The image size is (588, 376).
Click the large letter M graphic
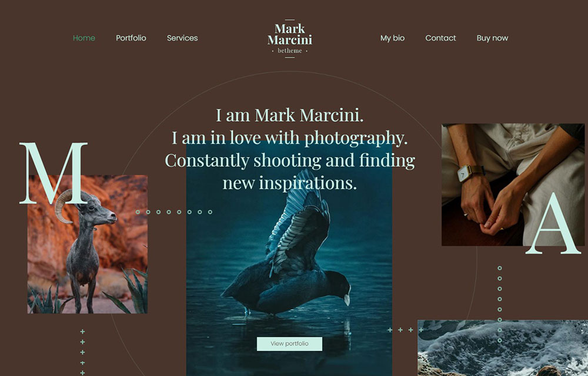(54, 173)
